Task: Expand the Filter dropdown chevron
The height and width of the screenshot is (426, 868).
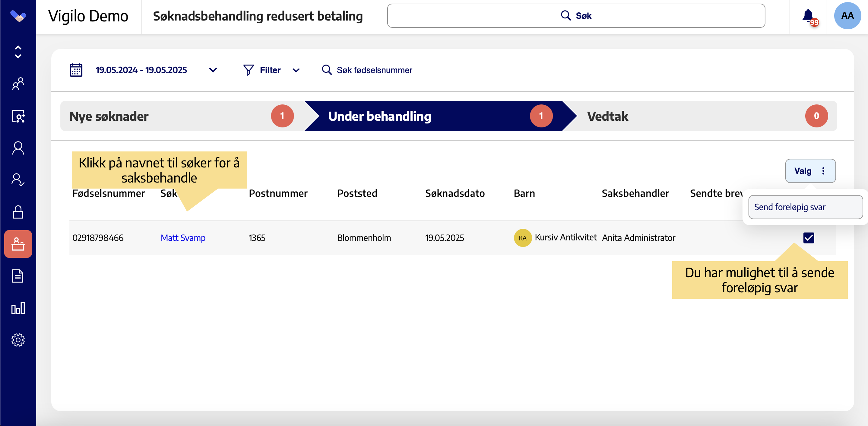Action: pos(296,70)
